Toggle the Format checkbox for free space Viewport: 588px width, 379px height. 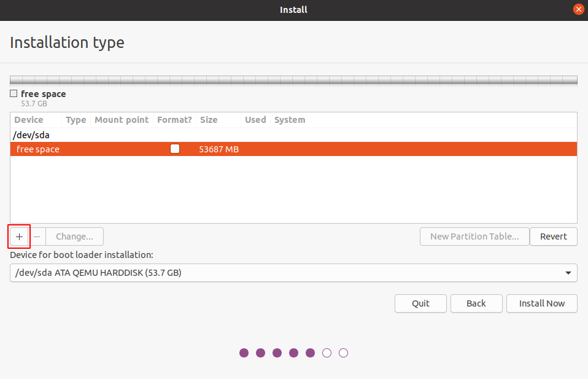pyautogui.click(x=175, y=149)
